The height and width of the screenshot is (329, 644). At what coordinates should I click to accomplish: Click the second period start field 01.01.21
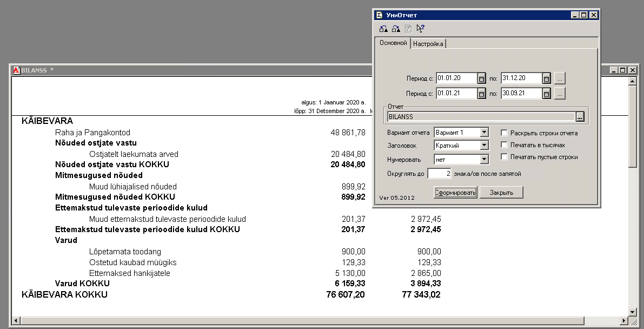click(456, 94)
